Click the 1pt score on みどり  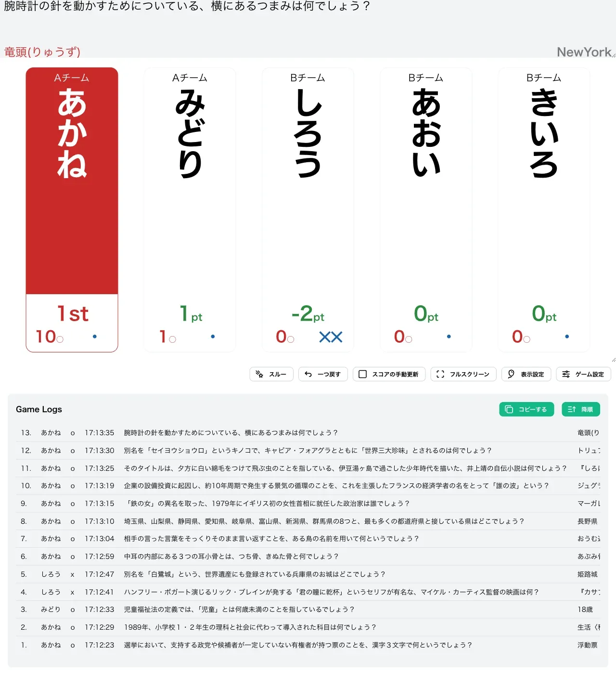[x=191, y=314]
